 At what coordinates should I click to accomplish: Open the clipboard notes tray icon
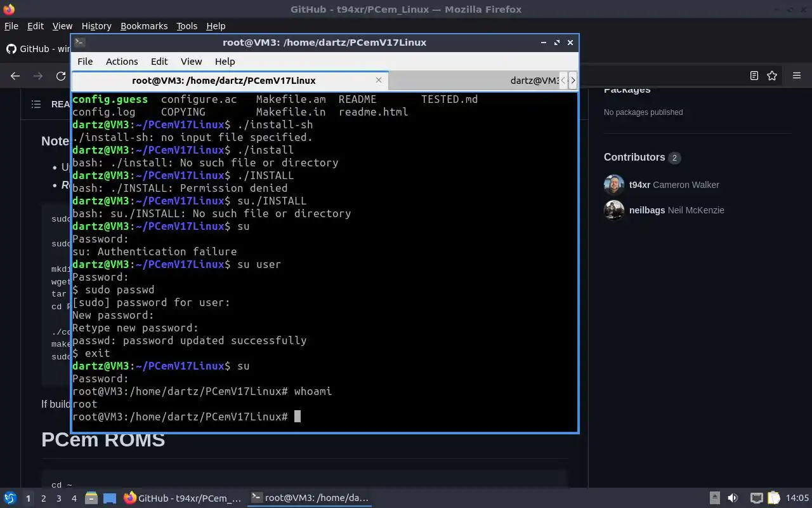pos(773,498)
